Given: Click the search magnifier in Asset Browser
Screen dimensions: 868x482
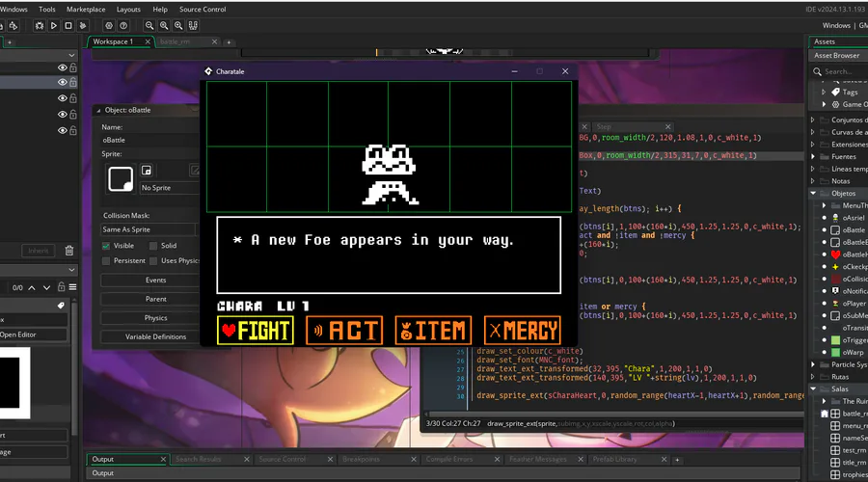Looking at the screenshot, I should 817,71.
